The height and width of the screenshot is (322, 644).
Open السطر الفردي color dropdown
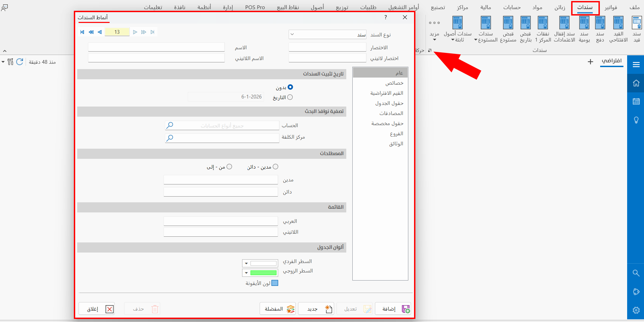246,263
